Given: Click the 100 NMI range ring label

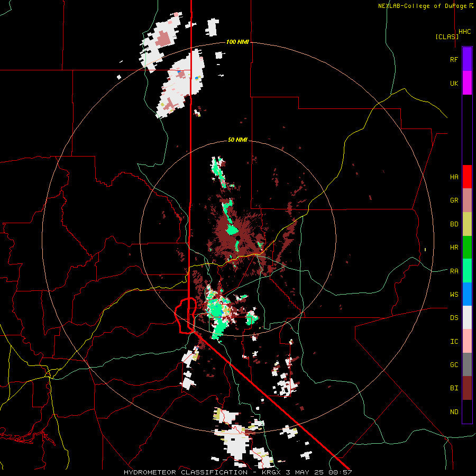Looking at the screenshot, I should [237, 42].
